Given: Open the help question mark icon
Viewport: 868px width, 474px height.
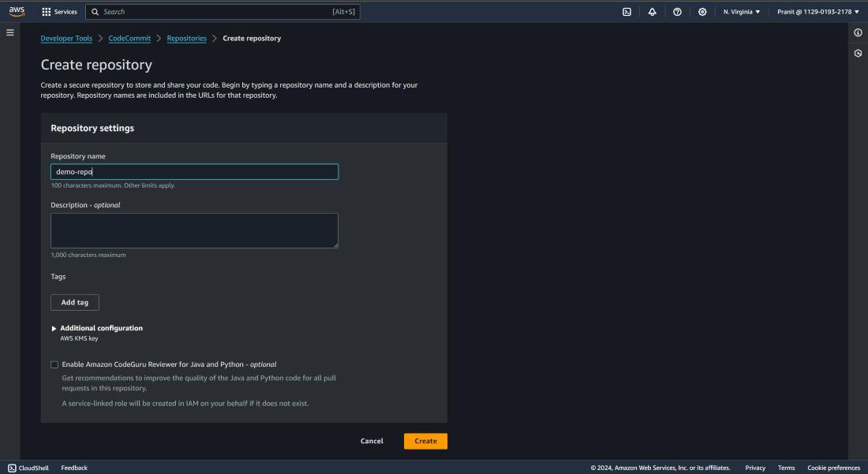Looking at the screenshot, I should (x=677, y=12).
